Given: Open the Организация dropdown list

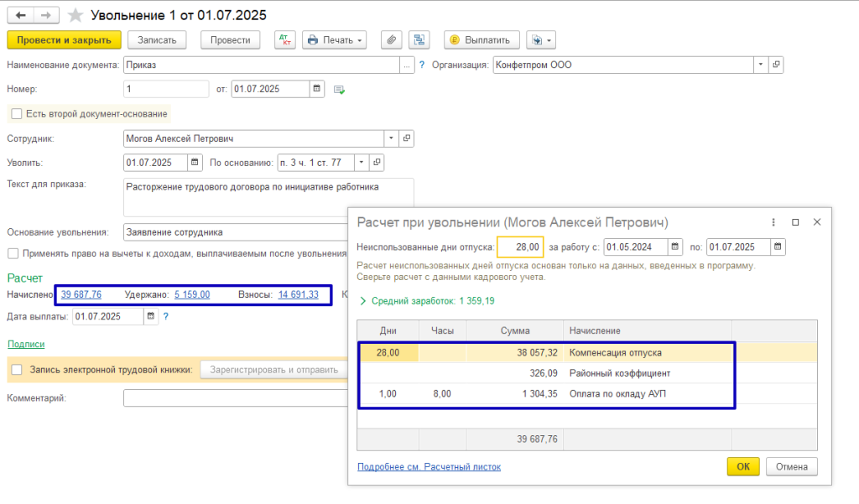Looking at the screenshot, I should [760, 65].
